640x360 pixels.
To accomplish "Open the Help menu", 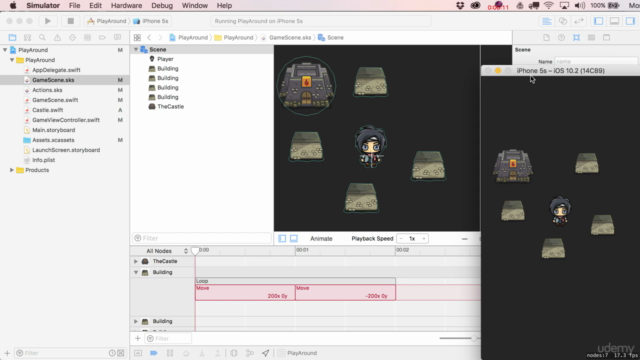I will tap(224, 5).
